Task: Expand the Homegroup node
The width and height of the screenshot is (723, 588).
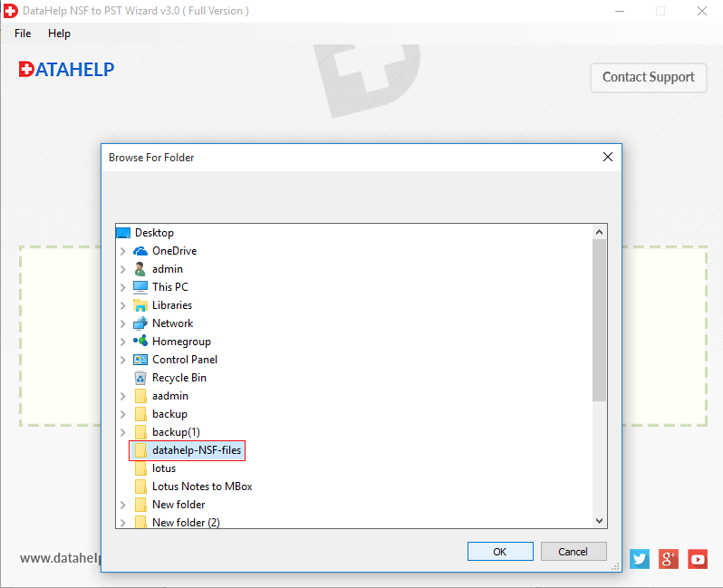Action: pyautogui.click(x=123, y=342)
